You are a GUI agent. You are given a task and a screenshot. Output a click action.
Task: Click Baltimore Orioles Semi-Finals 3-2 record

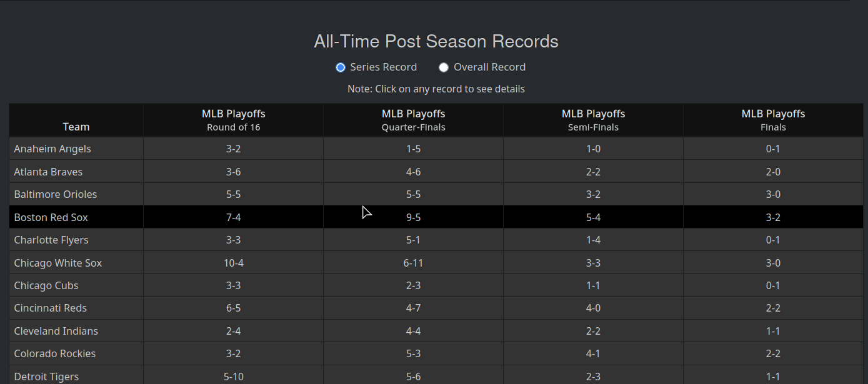[593, 194]
